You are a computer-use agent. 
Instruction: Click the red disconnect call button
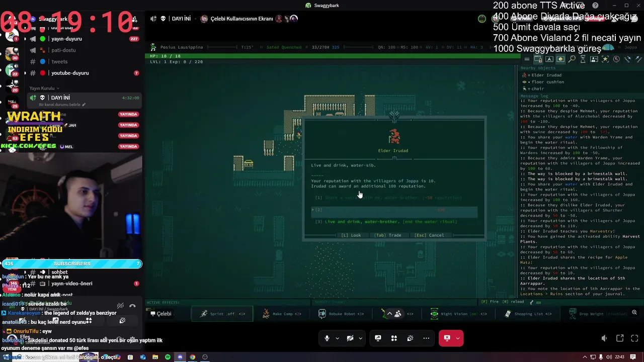pos(447,338)
